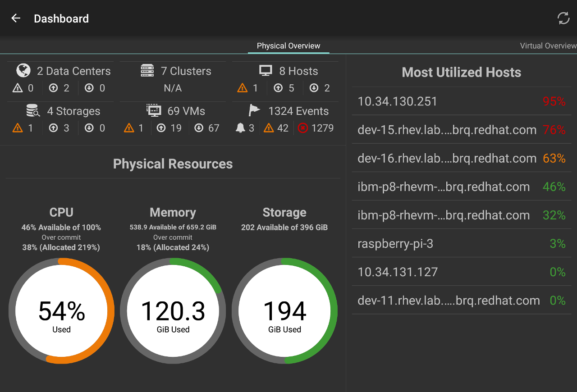Select the red error events icon
Image resolution: width=577 pixels, height=392 pixels.
click(303, 128)
